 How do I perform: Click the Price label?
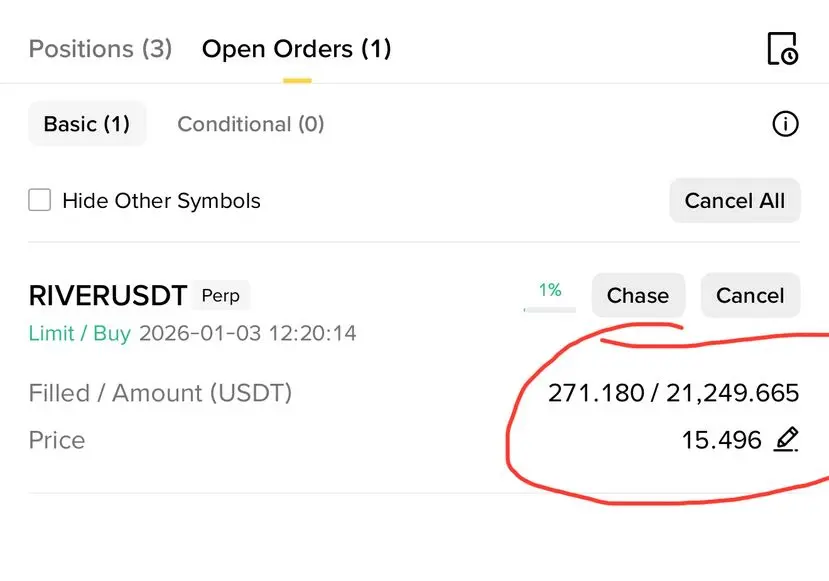[x=57, y=440]
